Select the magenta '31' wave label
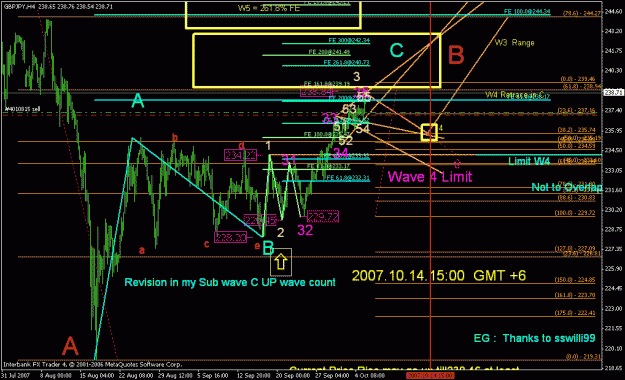The width and height of the screenshot is (625, 380). coord(289,160)
